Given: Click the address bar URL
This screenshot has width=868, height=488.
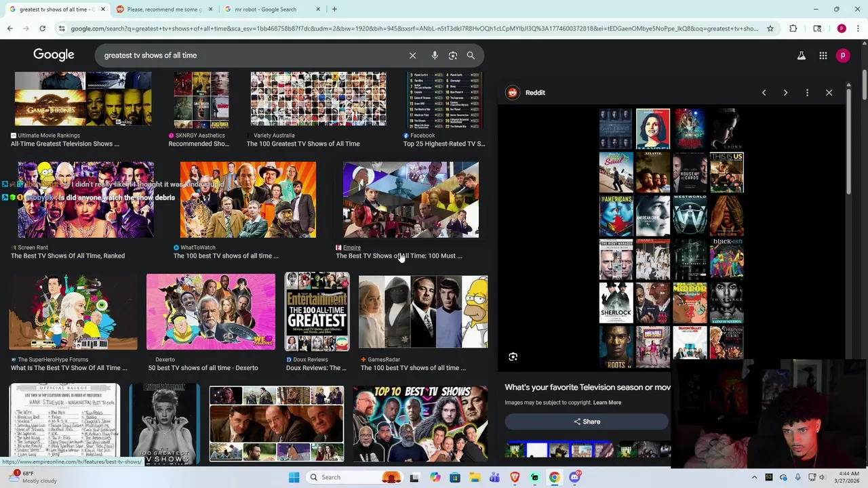Looking at the screenshot, I should [x=414, y=28].
